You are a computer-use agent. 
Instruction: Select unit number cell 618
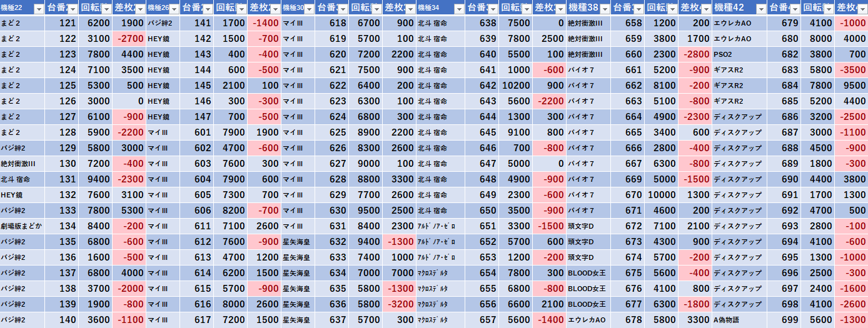pyautogui.click(x=331, y=23)
